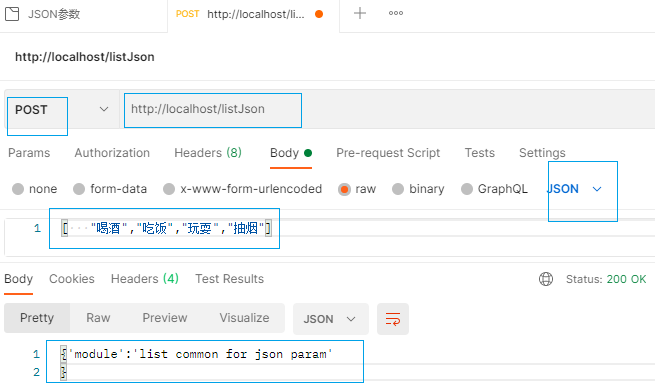Add a new request tab with plus icon
The width and height of the screenshot is (655, 388).
360,13
